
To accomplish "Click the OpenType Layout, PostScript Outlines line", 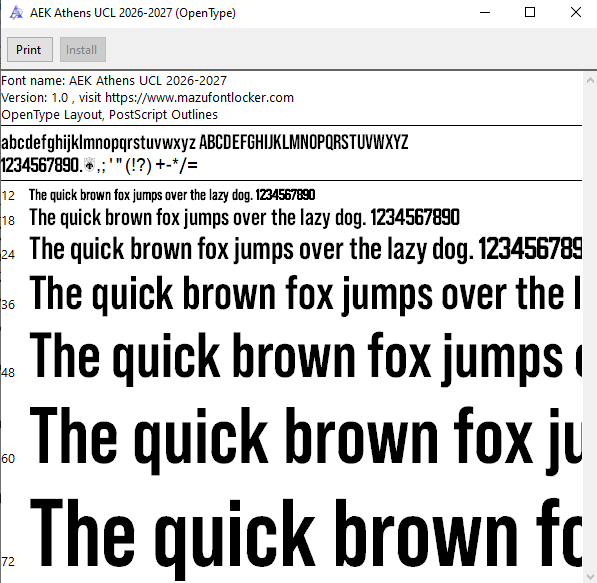I will click(109, 115).
